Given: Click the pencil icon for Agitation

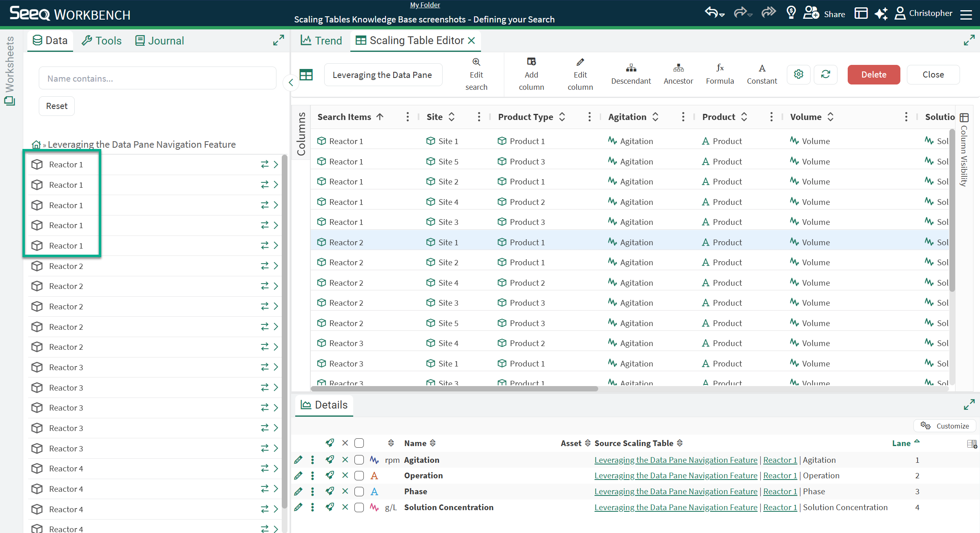Looking at the screenshot, I should pos(298,460).
